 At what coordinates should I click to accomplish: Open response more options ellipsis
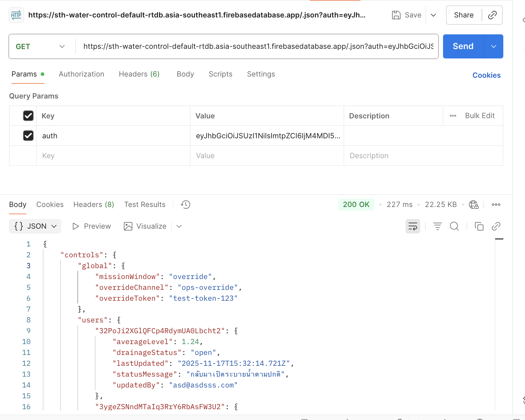point(496,205)
